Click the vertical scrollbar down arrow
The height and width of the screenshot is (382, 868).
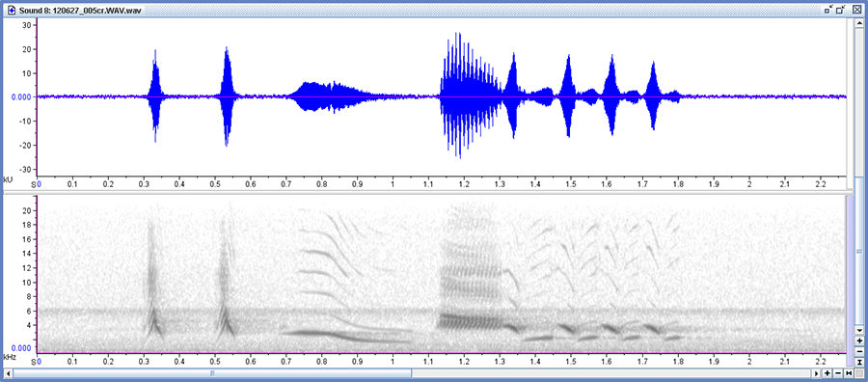[859, 330]
